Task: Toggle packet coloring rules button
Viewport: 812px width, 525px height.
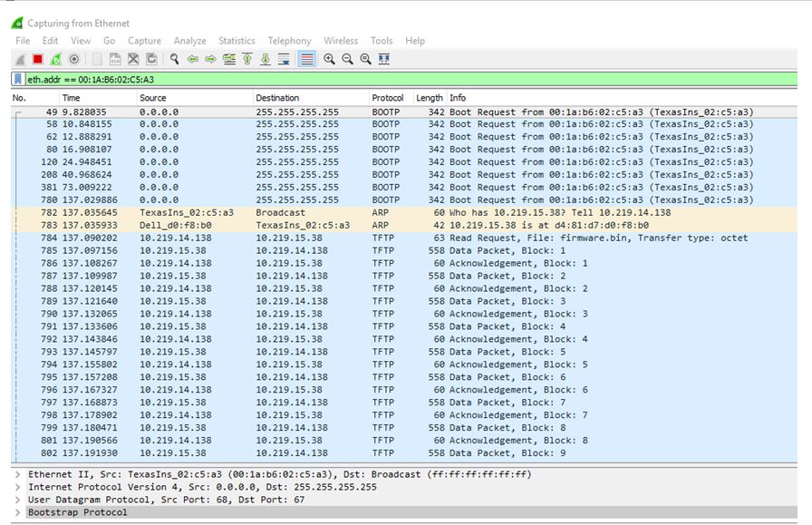Action: [x=306, y=59]
